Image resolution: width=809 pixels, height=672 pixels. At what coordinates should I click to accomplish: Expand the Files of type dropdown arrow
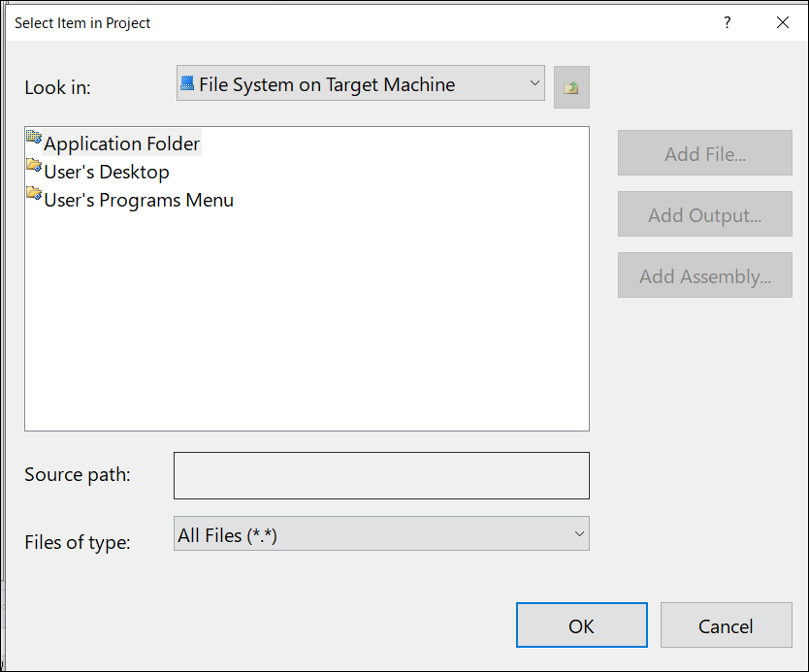point(579,533)
